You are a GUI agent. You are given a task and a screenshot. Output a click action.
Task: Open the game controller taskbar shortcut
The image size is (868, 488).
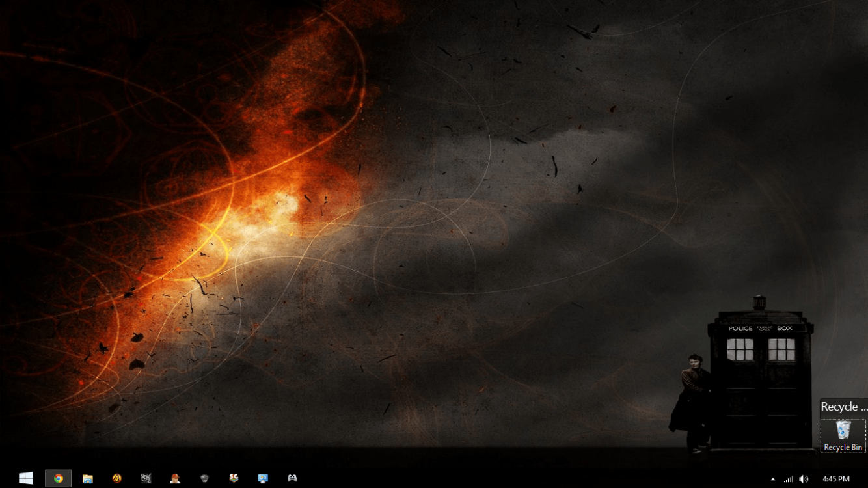pyautogui.click(x=292, y=478)
